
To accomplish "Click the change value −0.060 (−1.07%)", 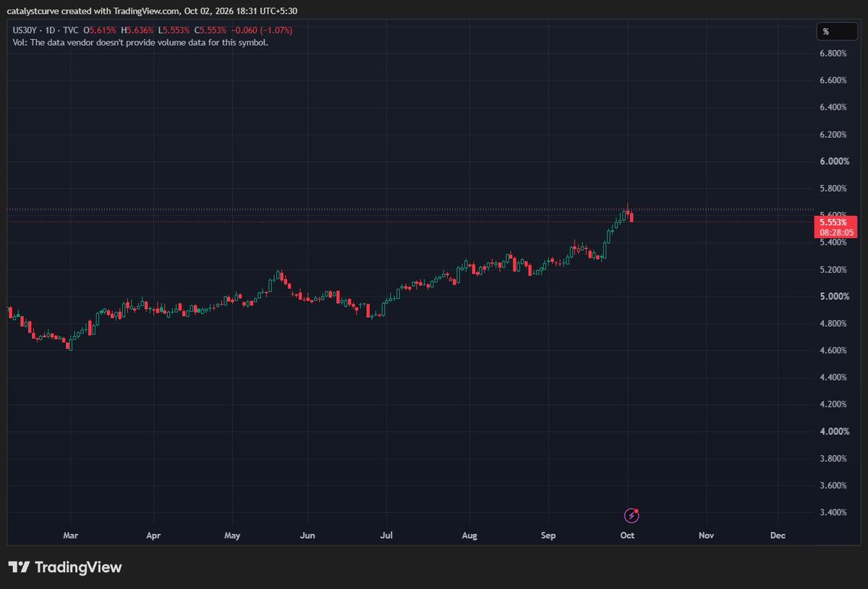I will [x=263, y=30].
